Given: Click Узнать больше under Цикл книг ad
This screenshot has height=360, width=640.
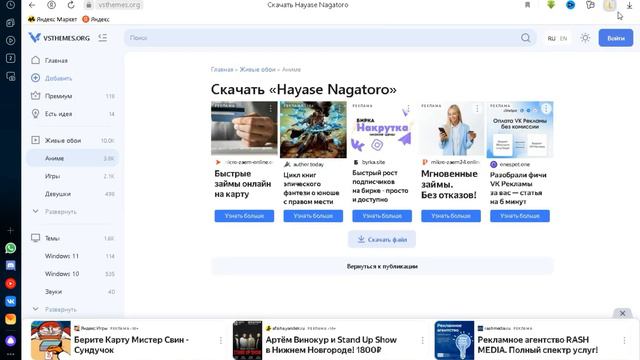Looking at the screenshot, I should click(x=313, y=216).
